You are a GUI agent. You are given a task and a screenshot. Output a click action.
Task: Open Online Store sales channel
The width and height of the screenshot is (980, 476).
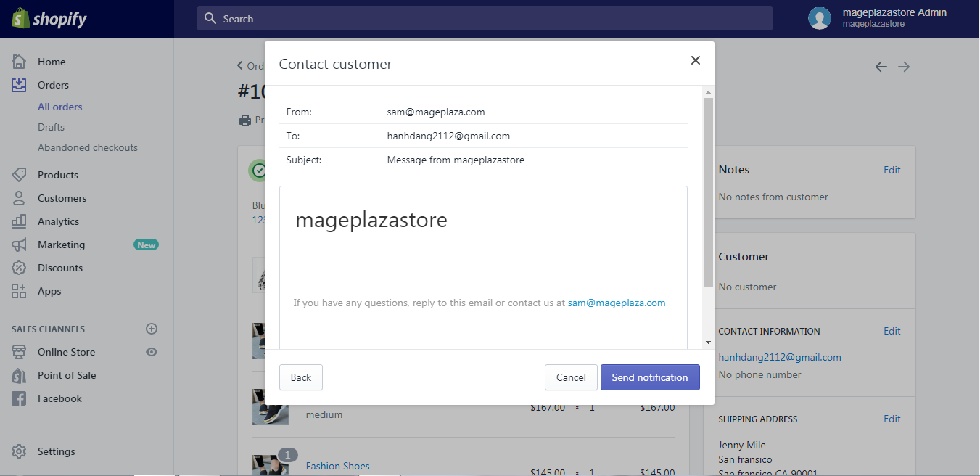[66, 352]
